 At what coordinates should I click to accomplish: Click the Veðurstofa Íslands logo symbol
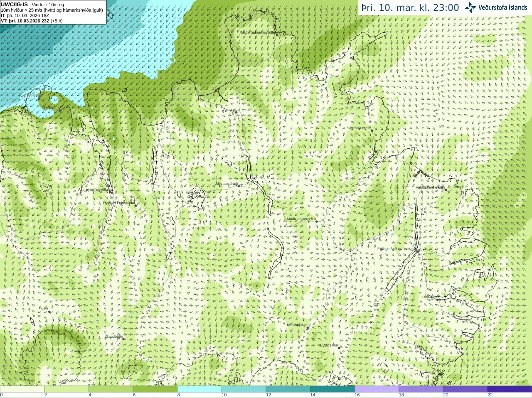(x=470, y=7)
